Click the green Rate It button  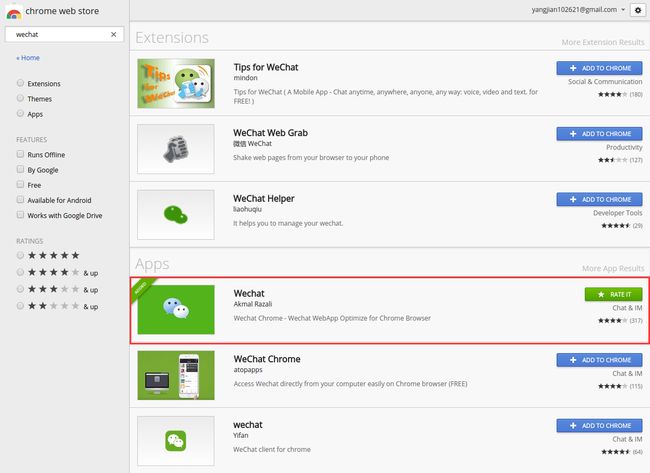614,294
